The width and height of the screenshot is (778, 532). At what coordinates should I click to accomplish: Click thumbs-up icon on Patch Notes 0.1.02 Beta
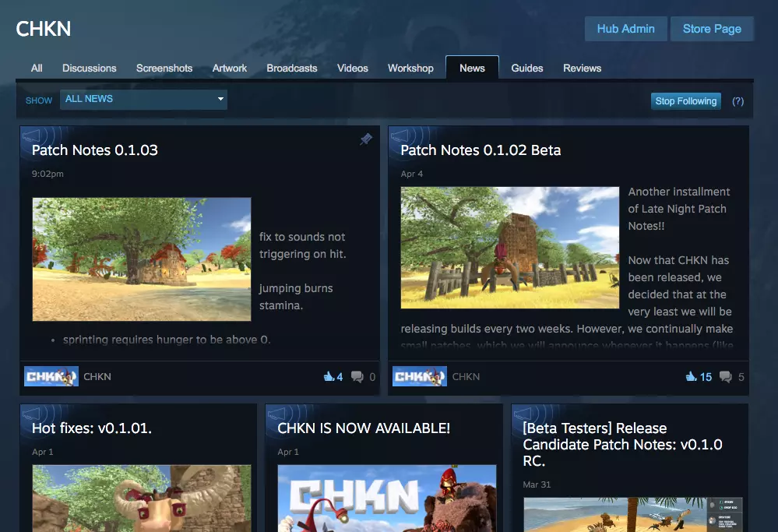pos(692,376)
